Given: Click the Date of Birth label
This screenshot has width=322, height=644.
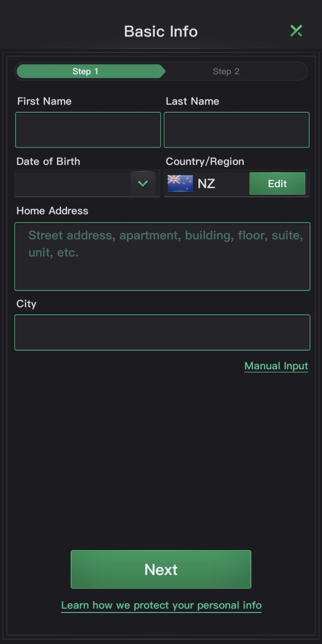Looking at the screenshot, I should pos(48,161).
